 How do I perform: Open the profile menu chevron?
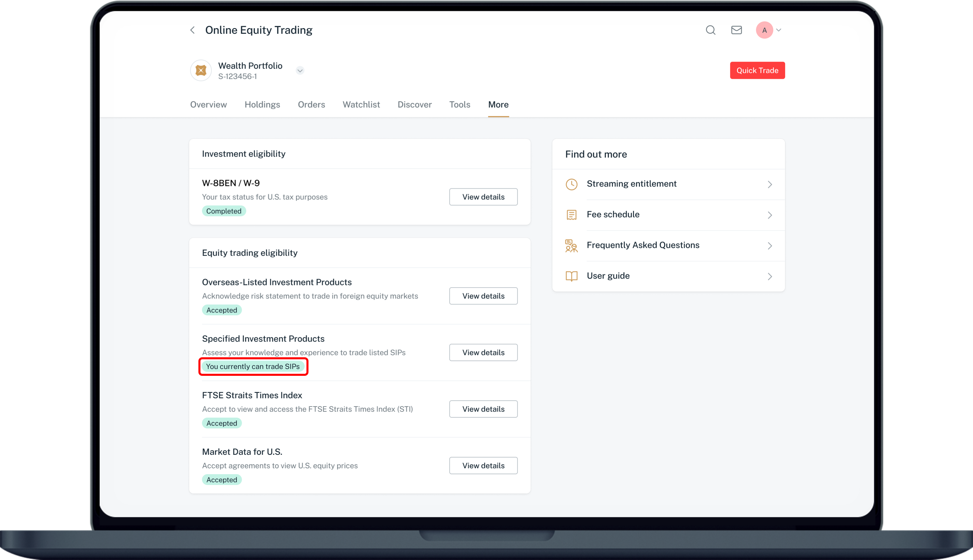tap(779, 30)
